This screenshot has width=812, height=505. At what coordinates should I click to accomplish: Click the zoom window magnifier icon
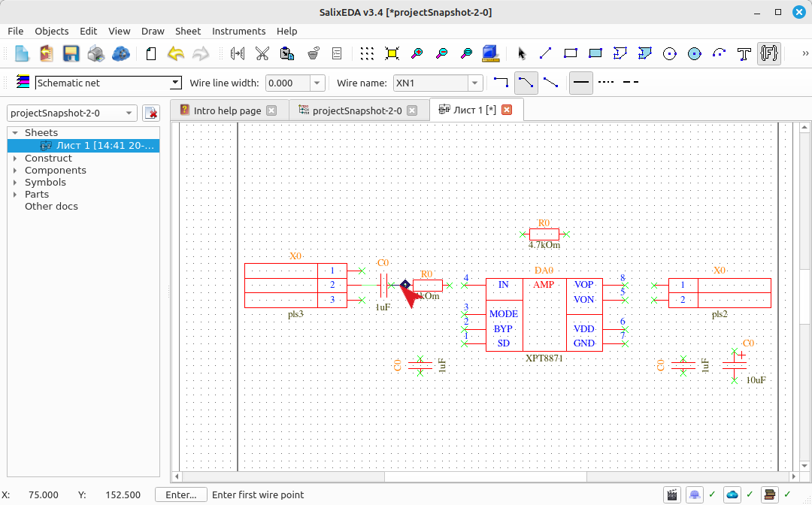pos(467,54)
